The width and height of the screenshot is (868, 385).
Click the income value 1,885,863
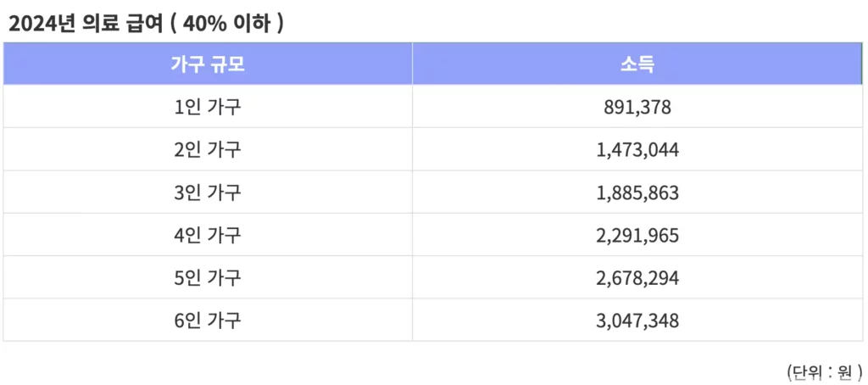pos(637,192)
